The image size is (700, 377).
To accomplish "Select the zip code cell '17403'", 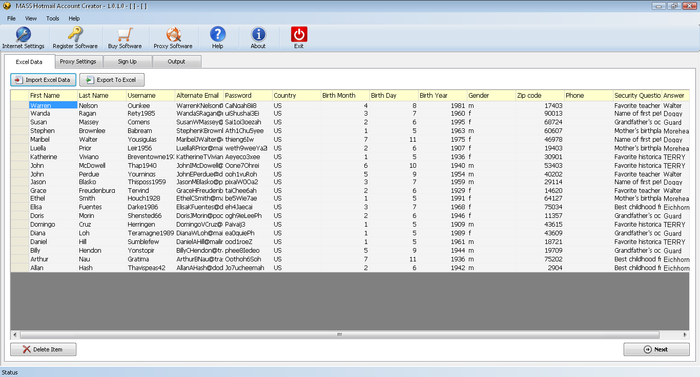I will 540,105.
